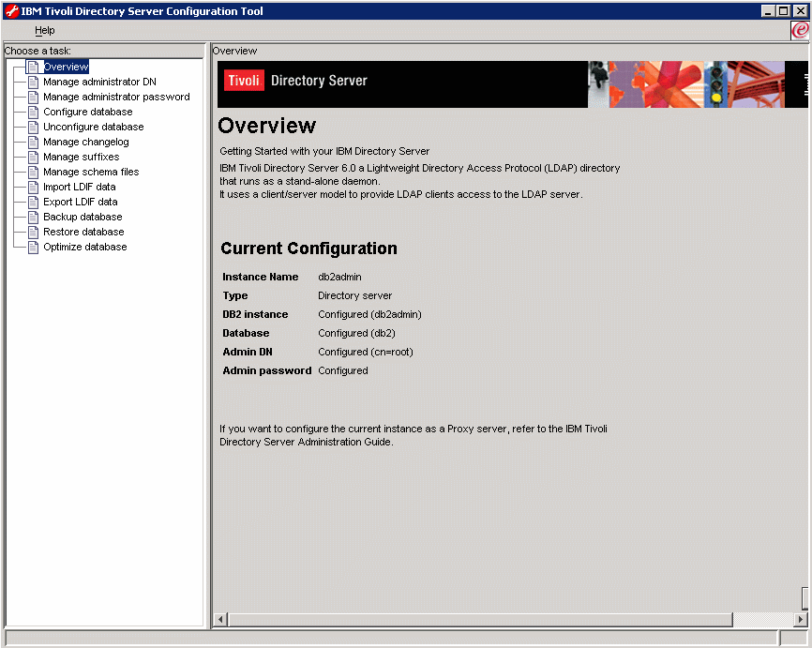Click the document icon beside Backup database

(33, 217)
